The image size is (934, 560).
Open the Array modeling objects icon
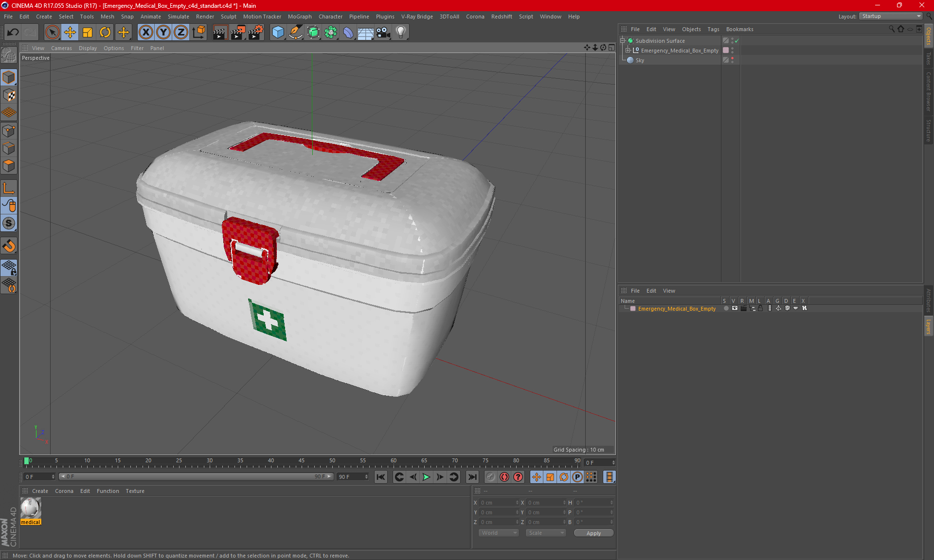[x=331, y=33]
